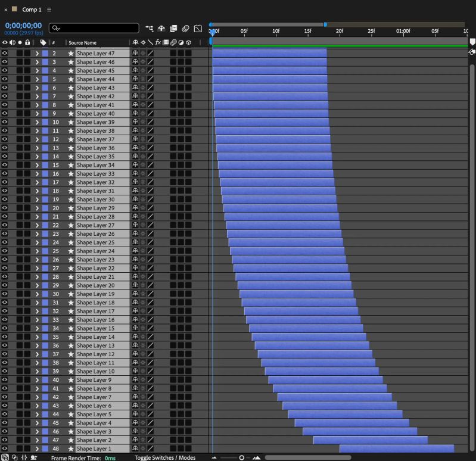Viewport: 476px width, 461px height.
Task: Click the Adjustment Layer half-circle column header
Action: pyautogui.click(x=181, y=42)
